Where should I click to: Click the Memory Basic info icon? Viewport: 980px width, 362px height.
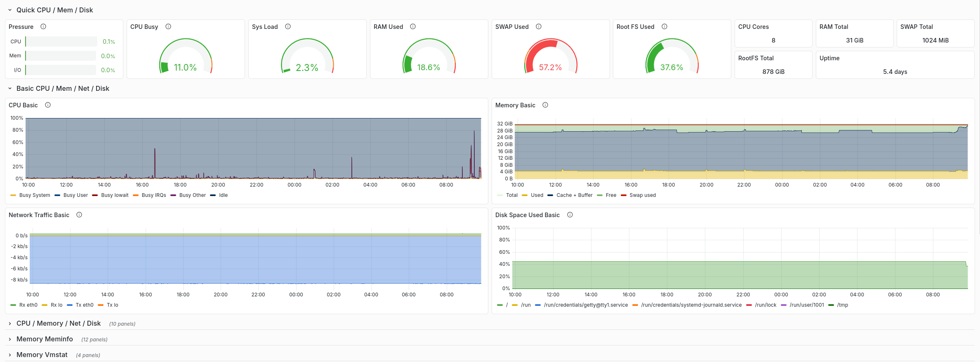click(x=545, y=105)
